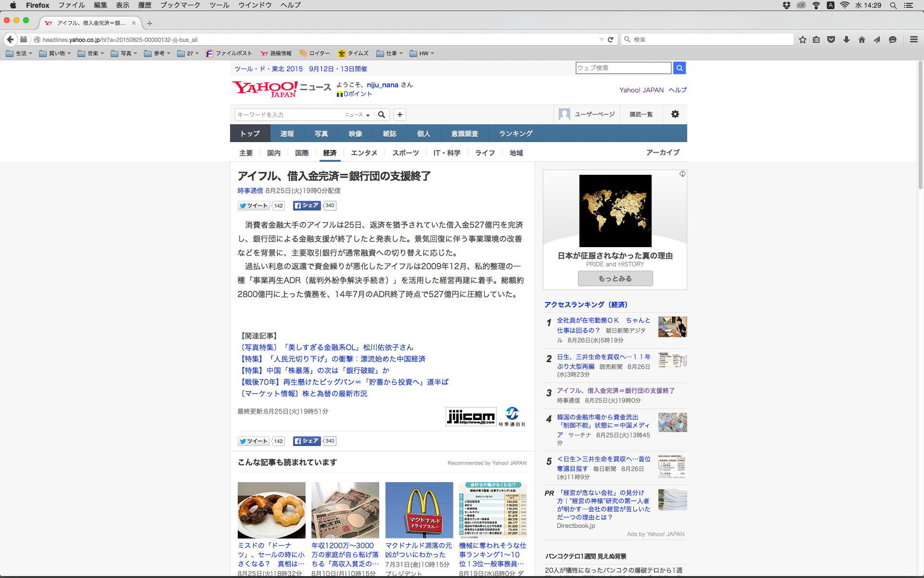Open the Firefox hamburger menu
Image resolution: width=924 pixels, height=578 pixels.
point(913,39)
